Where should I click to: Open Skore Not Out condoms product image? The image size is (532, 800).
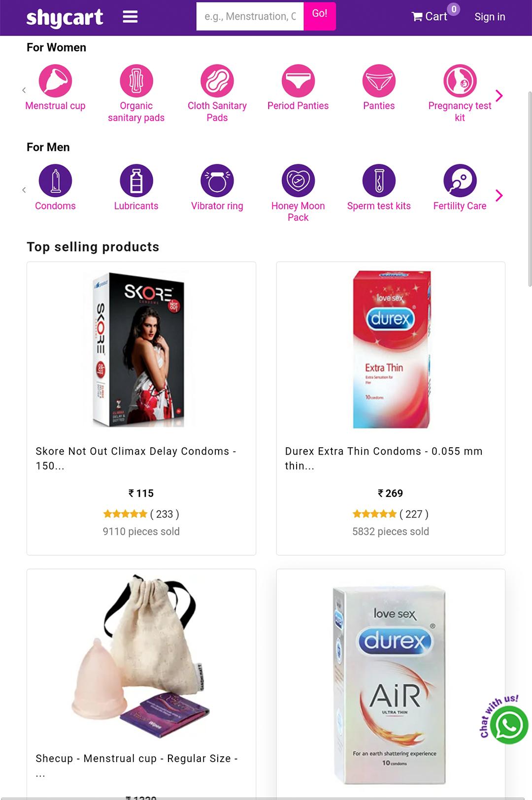(x=141, y=349)
